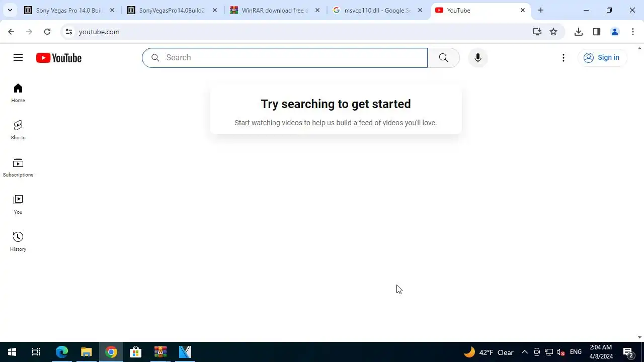Open Subscriptions in the sidebar
The image size is (644, 362).
coord(18,167)
